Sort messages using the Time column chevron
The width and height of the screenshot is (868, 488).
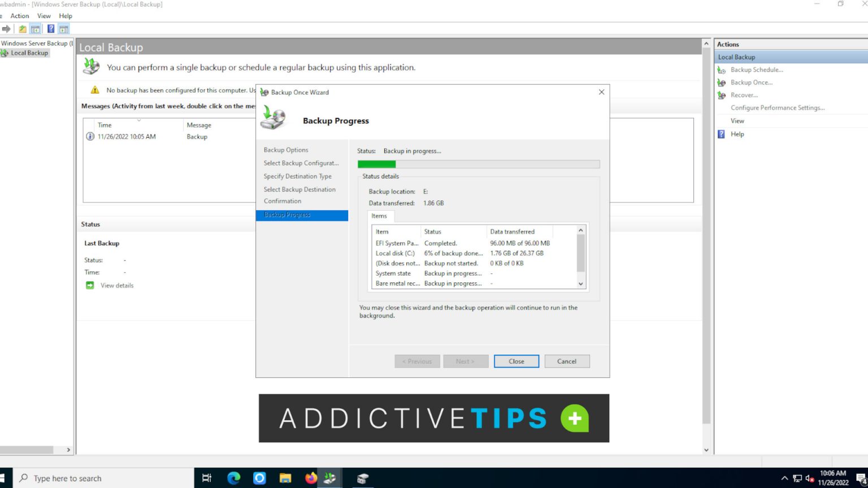pos(140,120)
